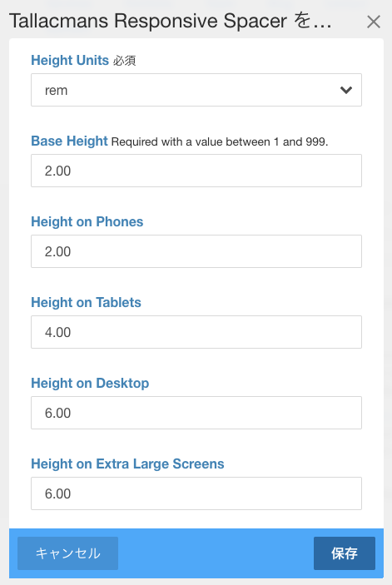
Task: Focus the Height on Desktop value box
Action: coord(196,413)
